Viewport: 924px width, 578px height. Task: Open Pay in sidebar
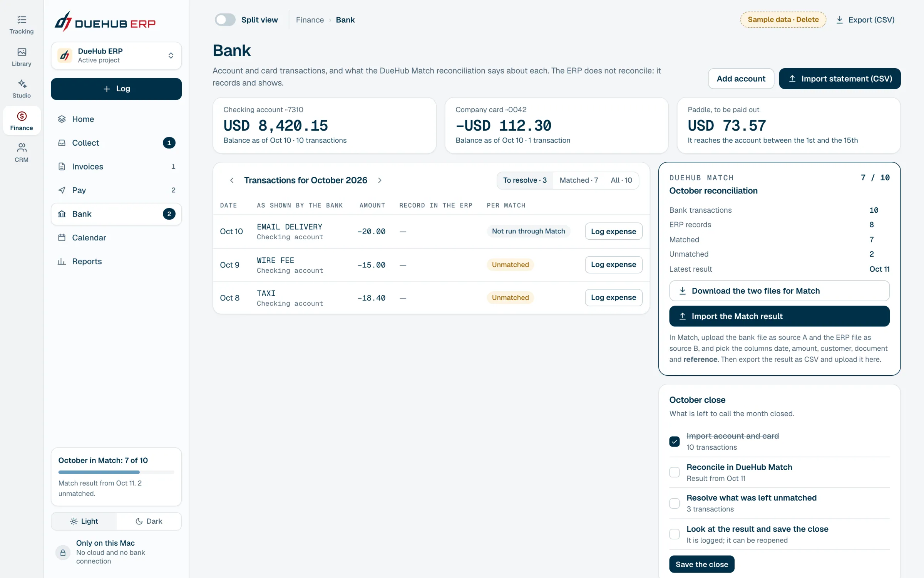[x=116, y=190]
